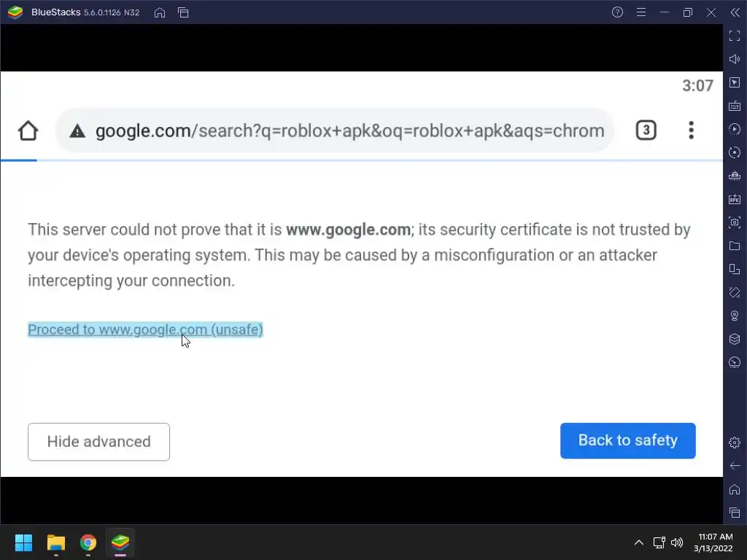
Task: Open the sync operations play icon
Action: tap(734, 129)
